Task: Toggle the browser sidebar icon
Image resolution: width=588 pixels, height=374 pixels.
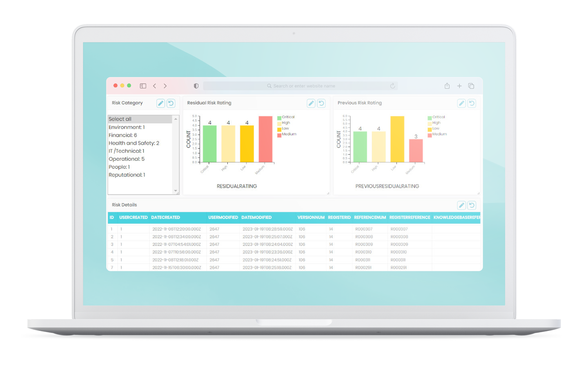Action: pyautogui.click(x=143, y=86)
